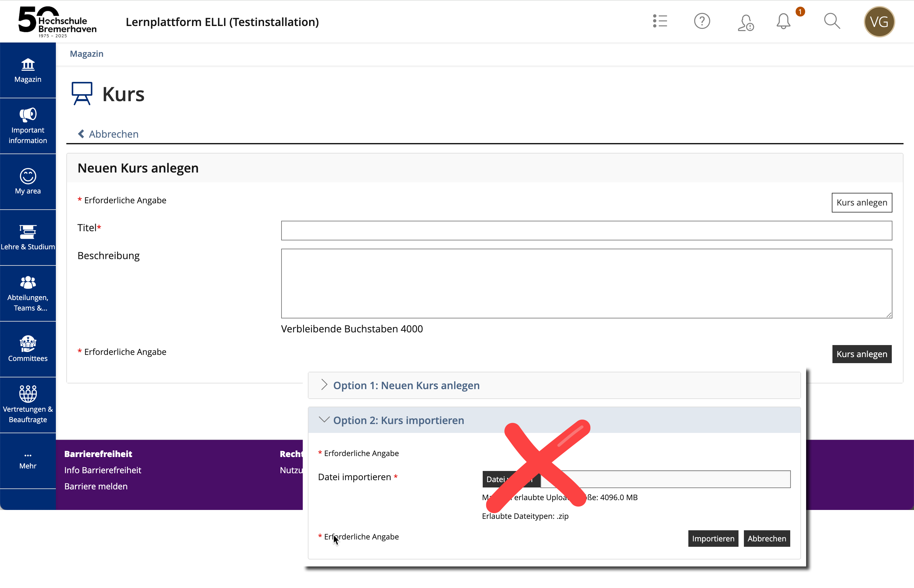The width and height of the screenshot is (914, 588).
Task: Open the VG user avatar menu
Action: point(879,22)
